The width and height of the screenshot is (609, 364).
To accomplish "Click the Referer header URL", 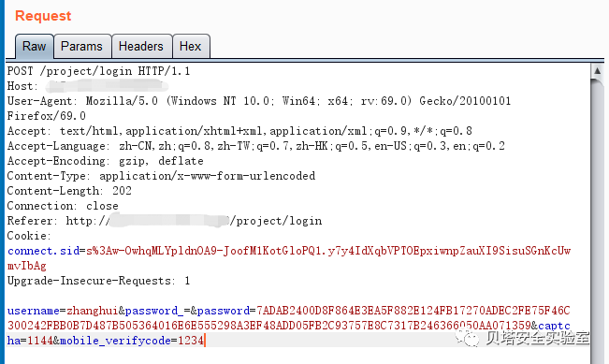I will tap(194, 221).
